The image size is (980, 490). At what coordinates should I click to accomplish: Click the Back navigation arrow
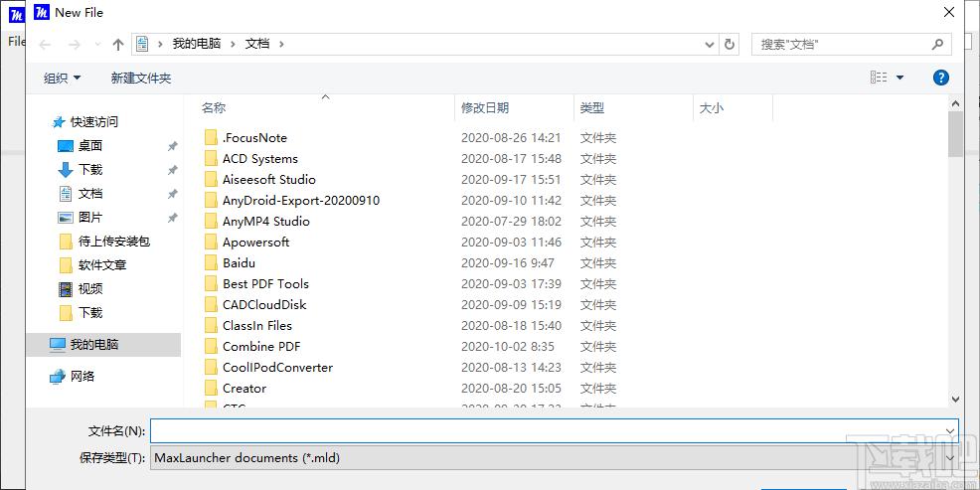click(x=45, y=45)
